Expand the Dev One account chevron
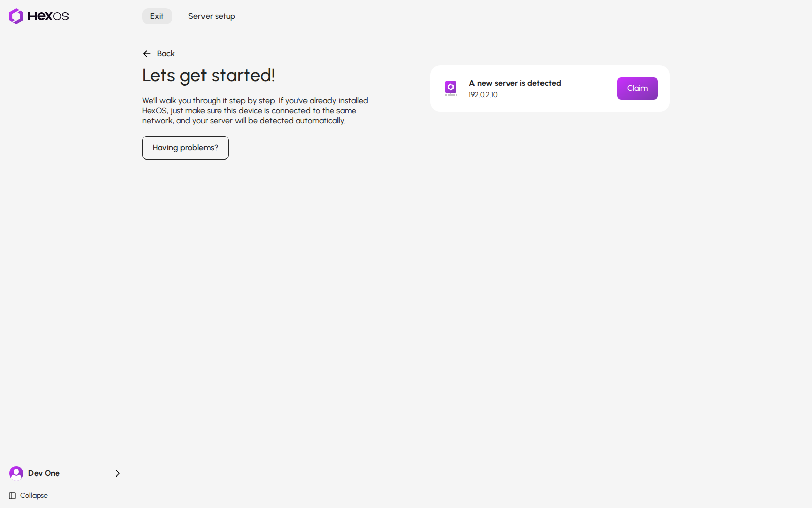This screenshot has height=508, width=812. [118, 473]
